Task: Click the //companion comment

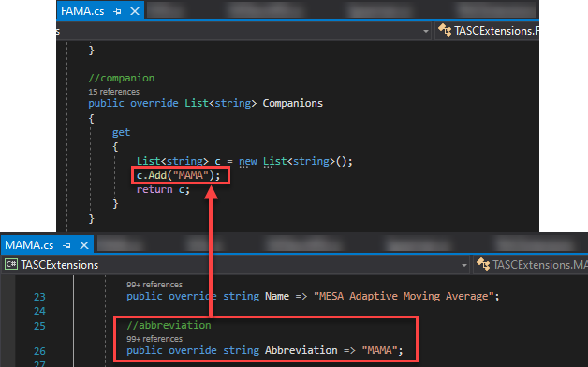Action: coord(121,78)
